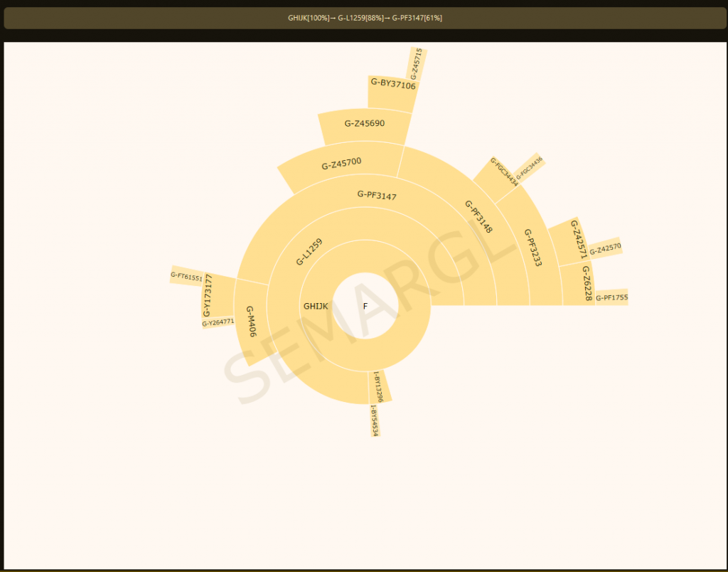
Task: Click the G-FGC34436 leaf segment
Action: [530, 168]
